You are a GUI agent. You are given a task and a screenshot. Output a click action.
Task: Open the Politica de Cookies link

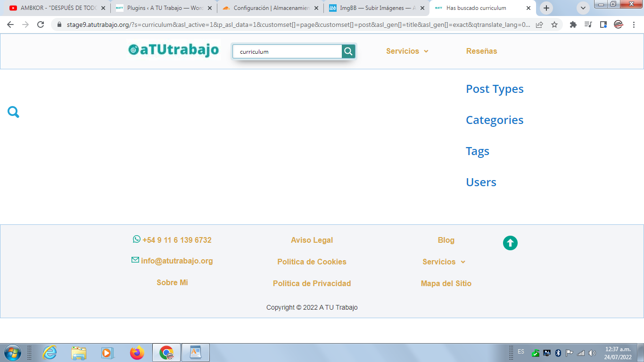pos(312,262)
